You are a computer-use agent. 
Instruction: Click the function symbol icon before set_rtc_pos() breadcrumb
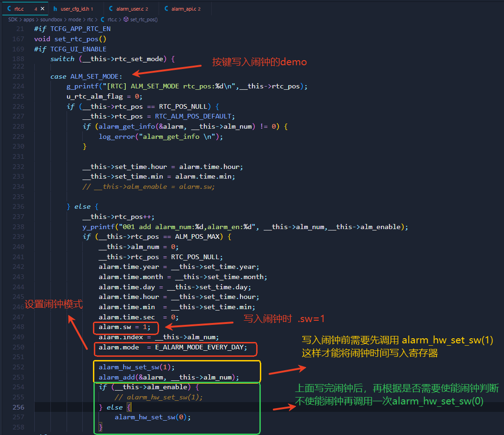[x=126, y=19]
